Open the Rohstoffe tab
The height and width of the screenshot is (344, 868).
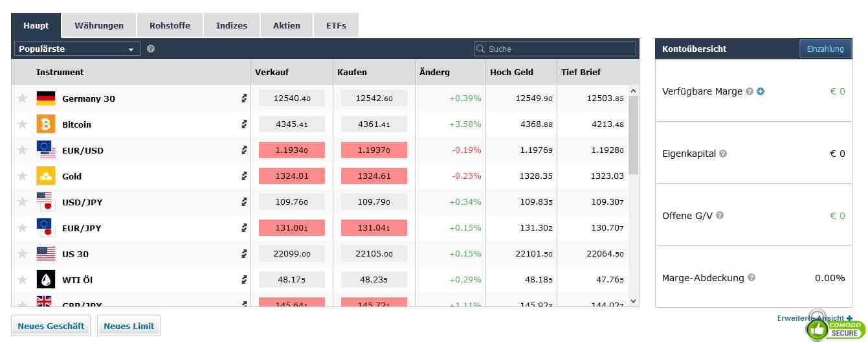tap(170, 26)
